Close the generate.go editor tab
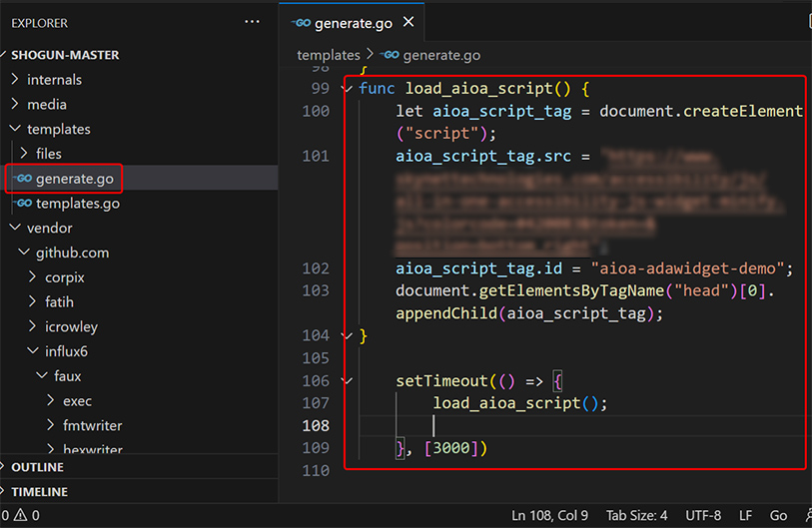The image size is (812, 528). tap(408, 22)
